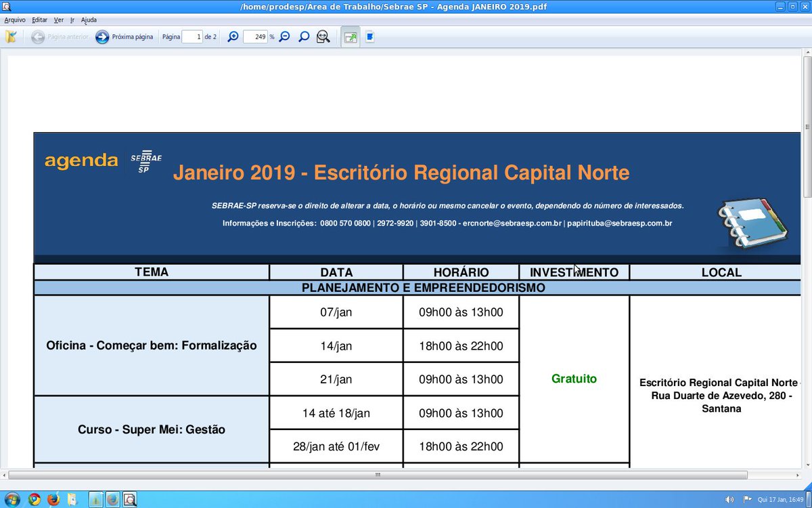
Task: Click the 14/jan date cell
Action: tap(336, 345)
